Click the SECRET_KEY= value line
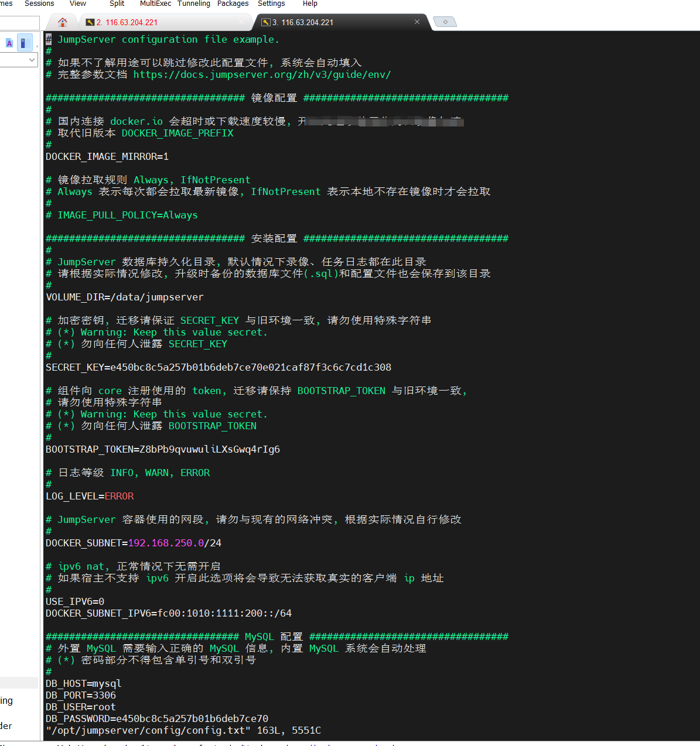 point(218,367)
